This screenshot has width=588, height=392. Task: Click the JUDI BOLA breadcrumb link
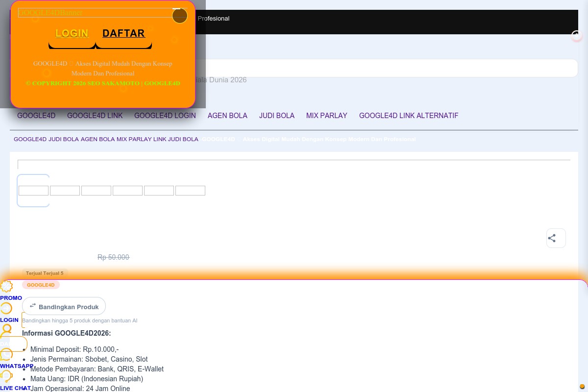click(x=64, y=139)
